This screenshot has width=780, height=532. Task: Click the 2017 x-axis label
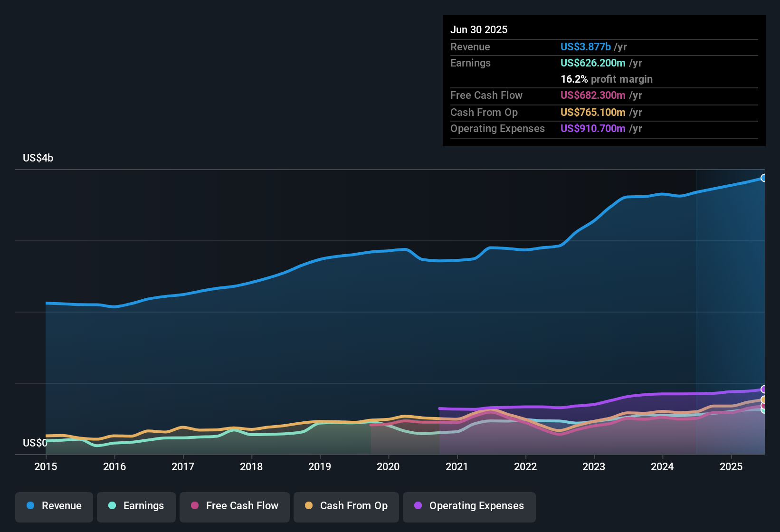click(x=183, y=466)
